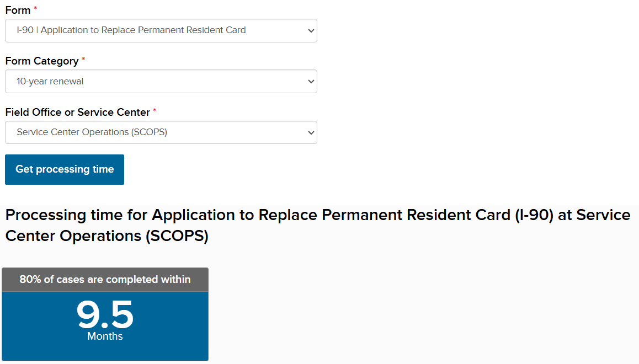Click the "Field Office or Service Center" label

click(x=77, y=113)
